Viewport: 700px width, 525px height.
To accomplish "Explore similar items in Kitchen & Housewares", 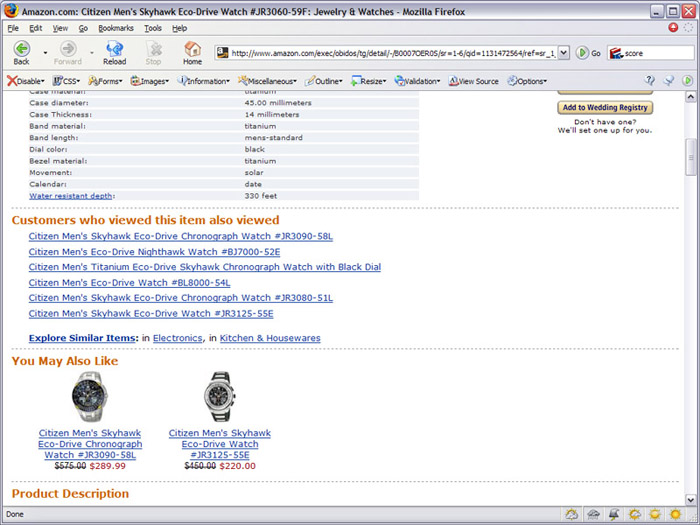I will [x=270, y=338].
